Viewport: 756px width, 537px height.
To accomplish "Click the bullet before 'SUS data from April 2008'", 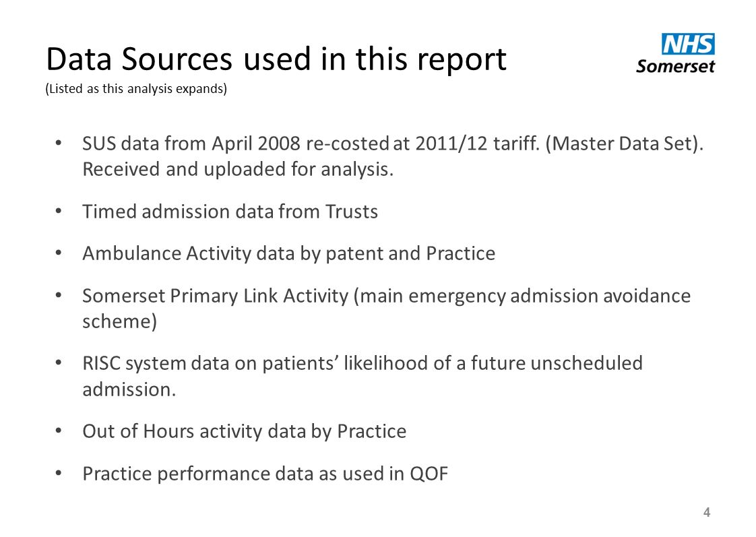I will (x=59, y=143).
